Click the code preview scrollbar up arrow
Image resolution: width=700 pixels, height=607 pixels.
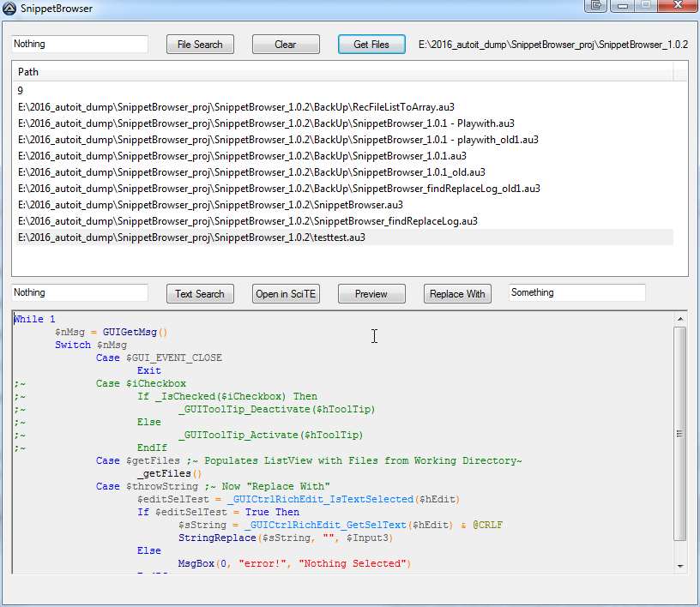tap(680, 319)
